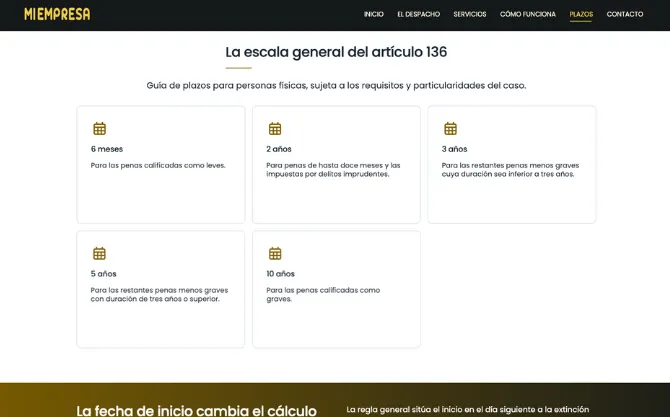Navigate to CÓMO FUNCIONA
The image size is (670, 417).
(528, 14)
